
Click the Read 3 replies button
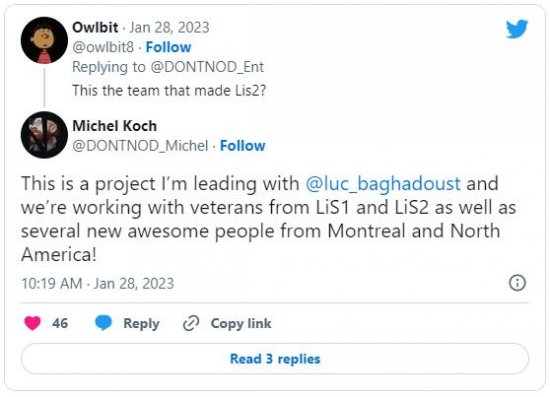point(275,359)
